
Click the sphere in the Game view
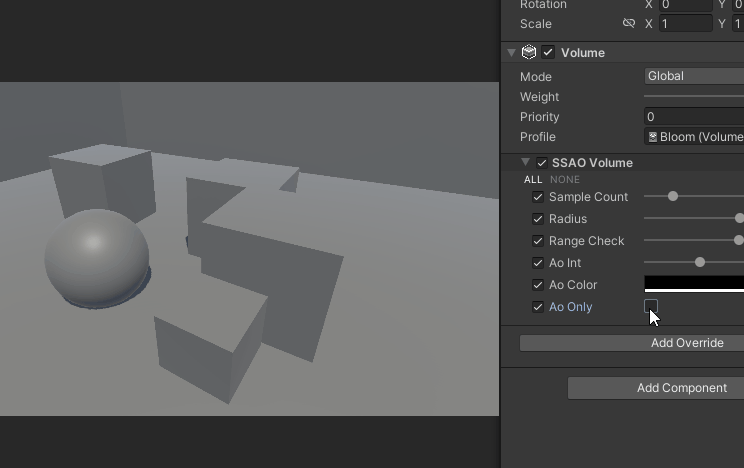97,258
